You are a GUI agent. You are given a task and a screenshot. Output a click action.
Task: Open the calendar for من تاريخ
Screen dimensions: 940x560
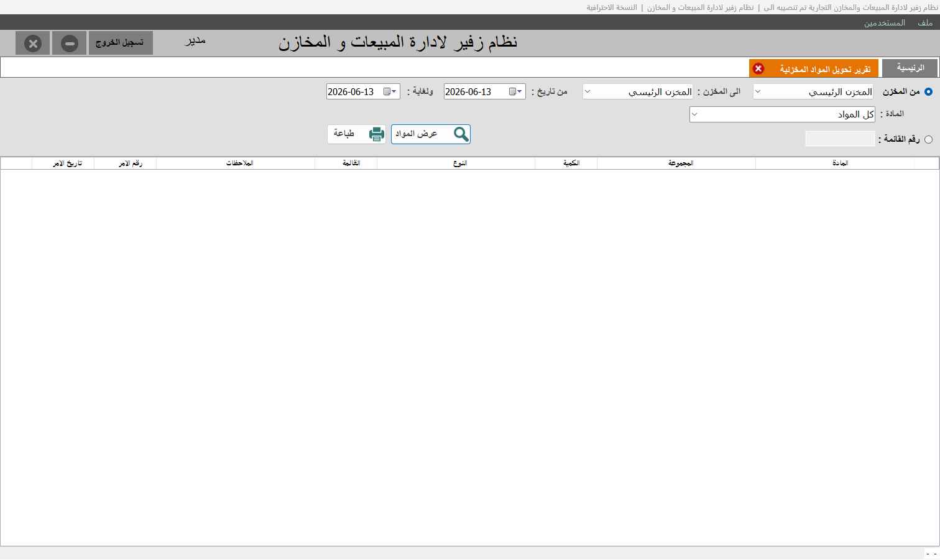pos(515,92)
